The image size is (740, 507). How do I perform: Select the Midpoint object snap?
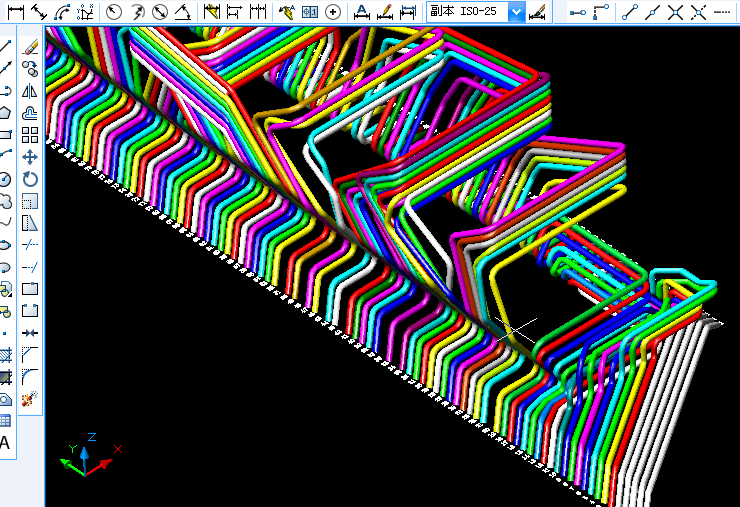tap(653, 12)
